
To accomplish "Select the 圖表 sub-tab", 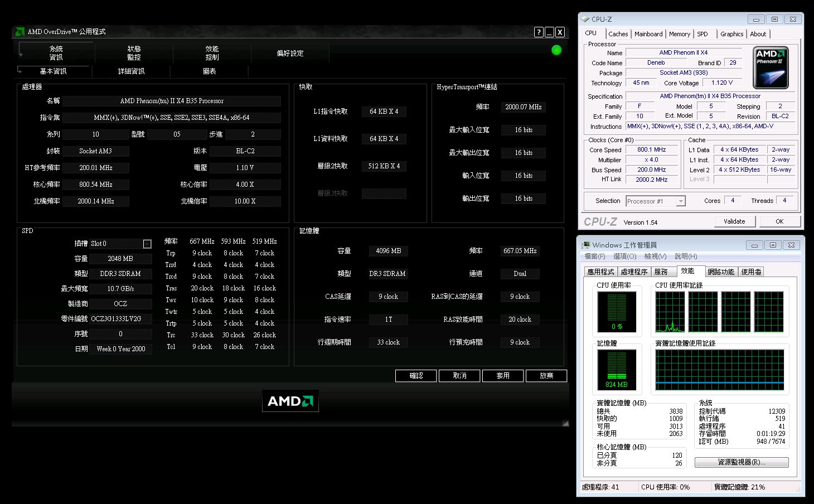I will click(210, 71).
